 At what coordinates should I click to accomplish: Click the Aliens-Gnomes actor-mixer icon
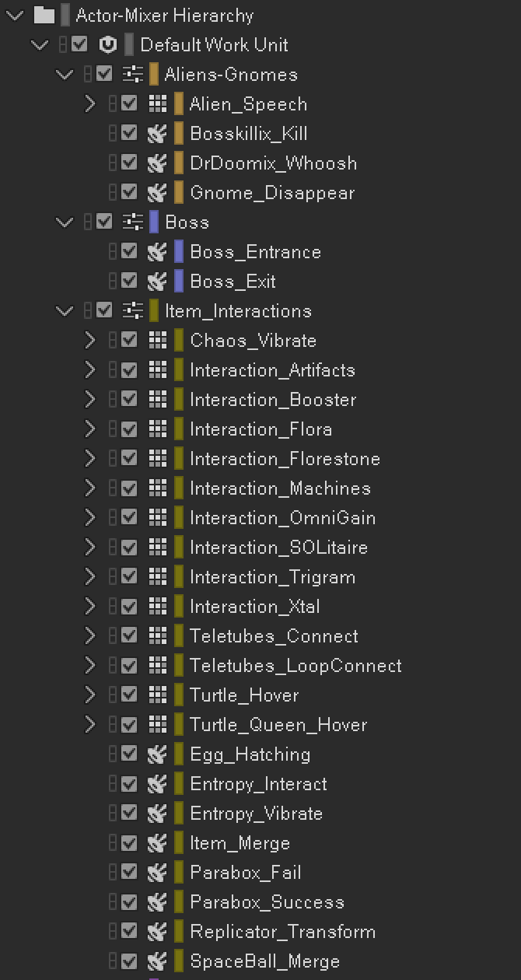[x=134, y=75]
